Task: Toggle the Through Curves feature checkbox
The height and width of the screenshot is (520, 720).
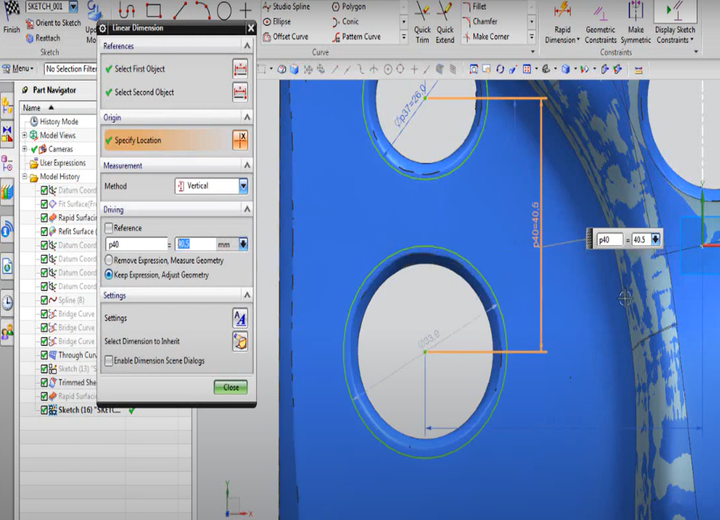Action: (44, 355)
